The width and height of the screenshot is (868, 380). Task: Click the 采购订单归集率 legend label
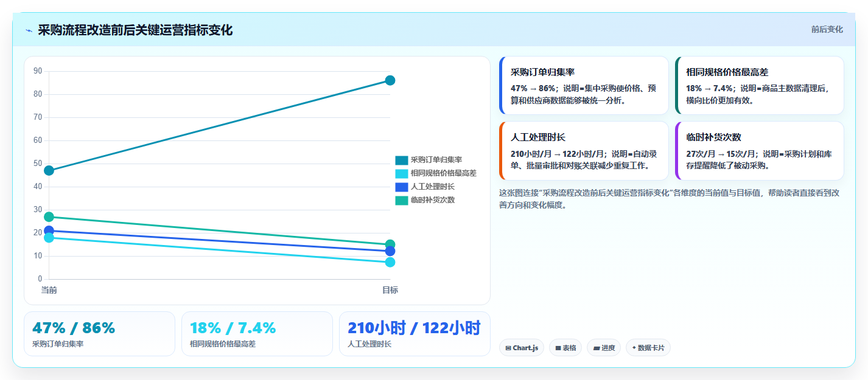436,160
